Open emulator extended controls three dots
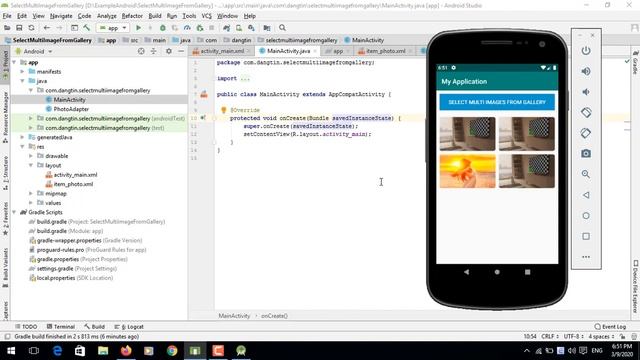 (586, 257)
